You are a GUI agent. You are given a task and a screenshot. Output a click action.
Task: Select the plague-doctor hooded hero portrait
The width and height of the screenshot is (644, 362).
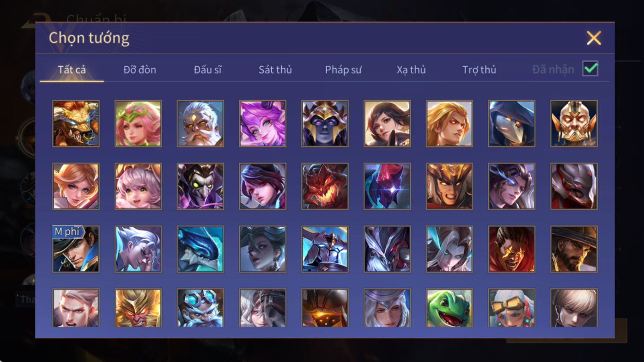(511, 123)
